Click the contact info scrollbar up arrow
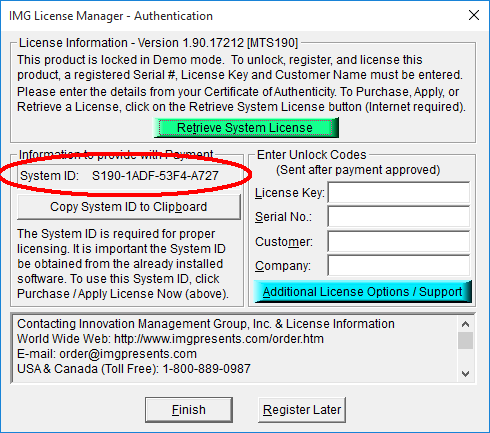The height and width of the screenshot is (433, 490). [x=465, y=324]
